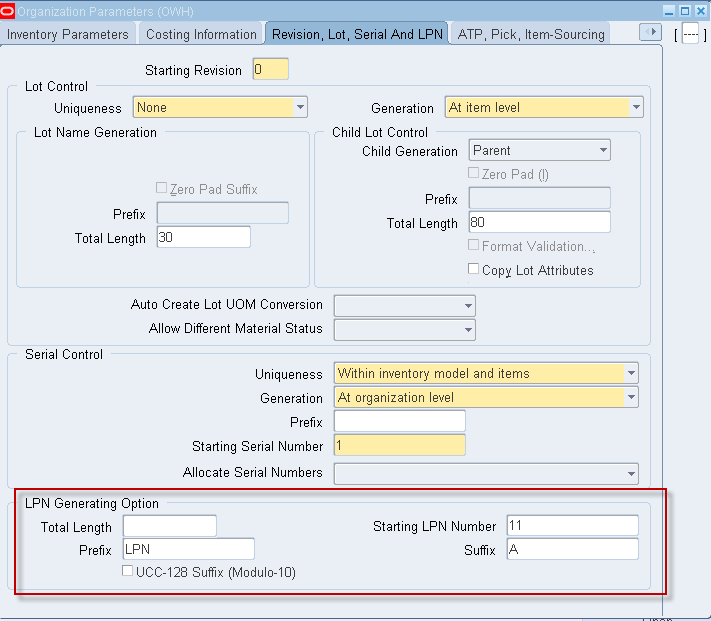Click the Serial Control Prefix field
Image resolution: width=711 pixels, height=621 pixels.
pyautogui.click(x=400, y=421)
